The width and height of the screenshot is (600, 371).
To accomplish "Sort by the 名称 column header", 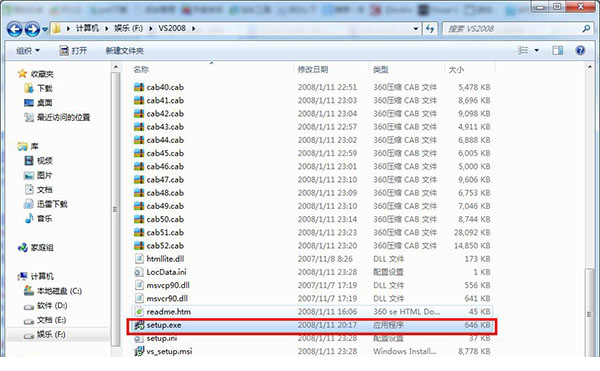I will pos(141,70).
